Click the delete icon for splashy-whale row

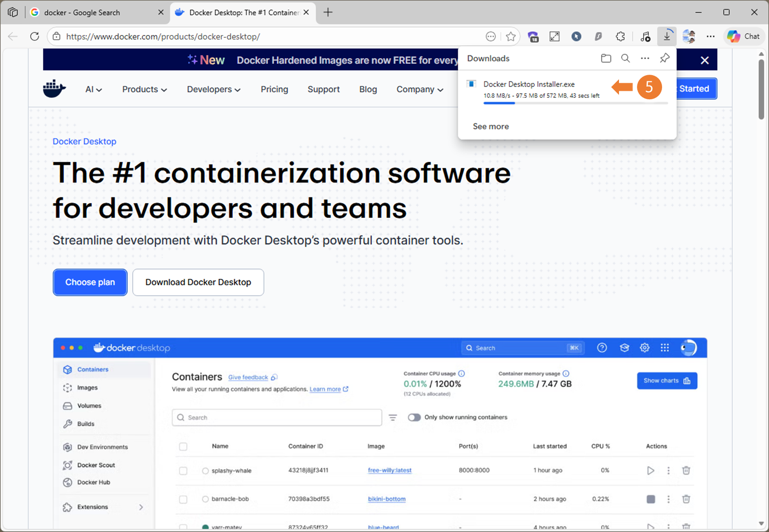pos(686,471)
